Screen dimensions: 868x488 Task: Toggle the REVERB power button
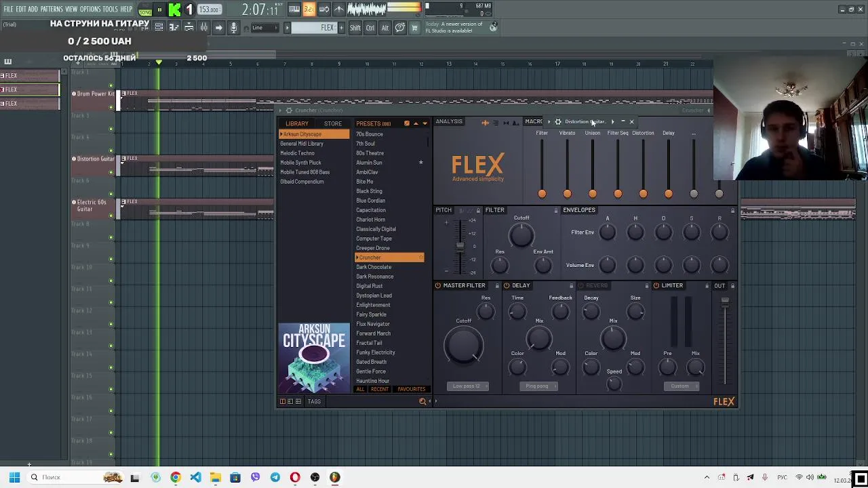(x=580, y=285)
